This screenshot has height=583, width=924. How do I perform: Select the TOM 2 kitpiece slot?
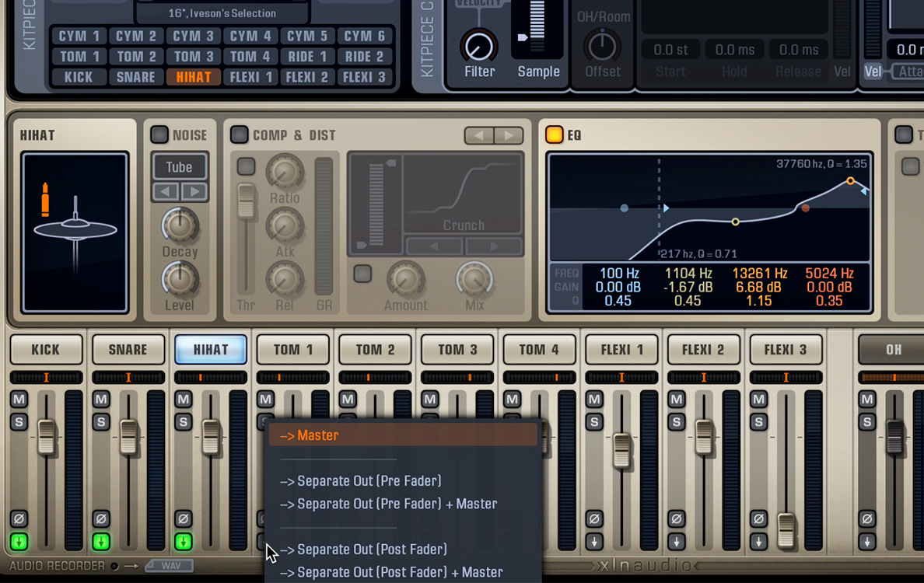pos(136,57)
